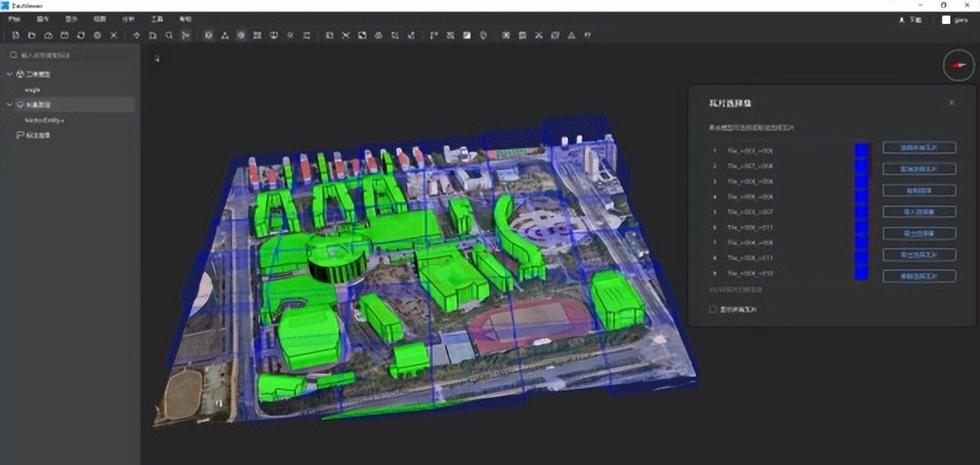Select the VectorEntity layer in the tree
Image resolution: width=980 pixels, height=465 pixels.
pos(44,120)
